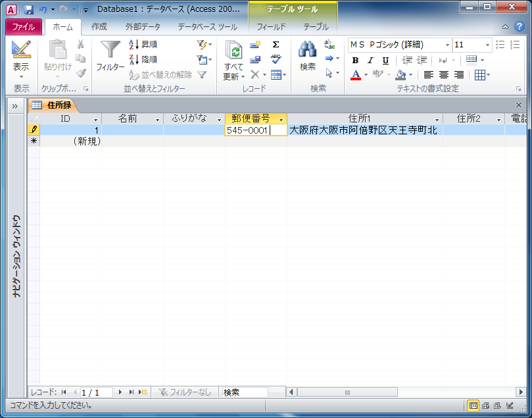
Task: Switch to the 外部データ tab
Action: pos(143,26)
